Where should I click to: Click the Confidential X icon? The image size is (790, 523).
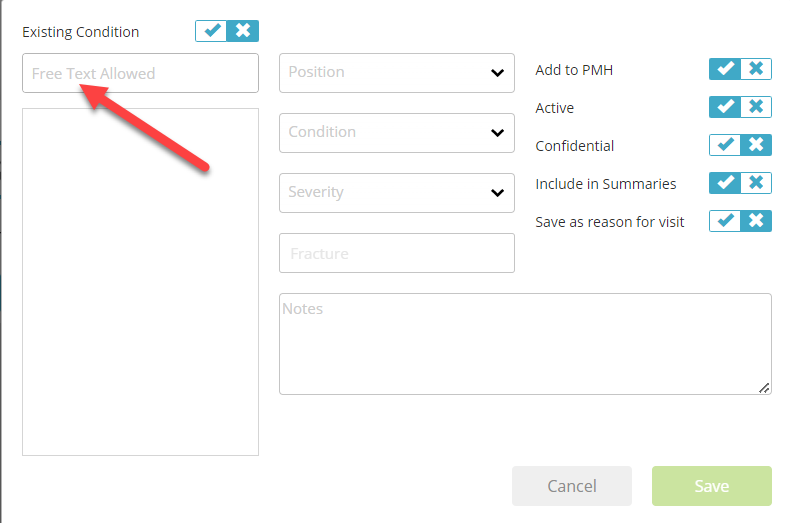[756, 145]
